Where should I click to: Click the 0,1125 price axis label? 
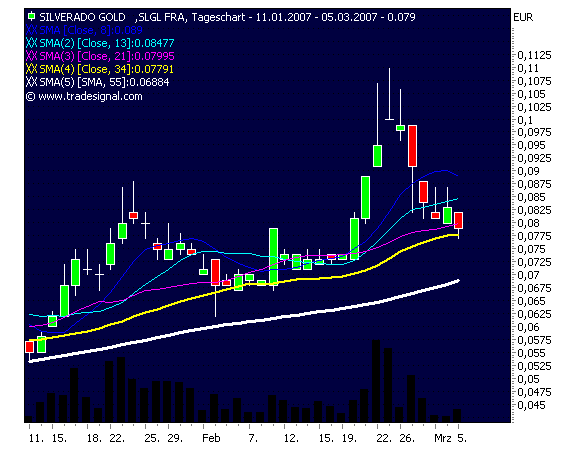[534, 56]
